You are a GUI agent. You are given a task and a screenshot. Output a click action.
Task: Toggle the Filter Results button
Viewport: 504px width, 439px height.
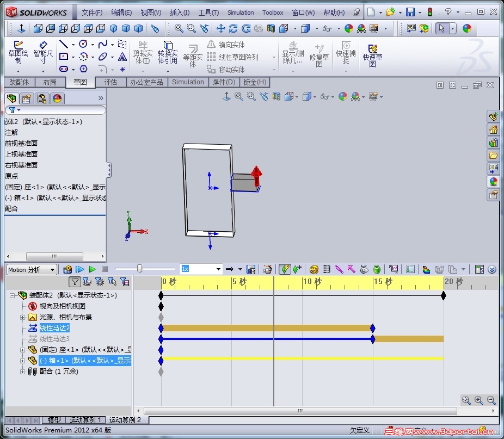pos(125,282)
